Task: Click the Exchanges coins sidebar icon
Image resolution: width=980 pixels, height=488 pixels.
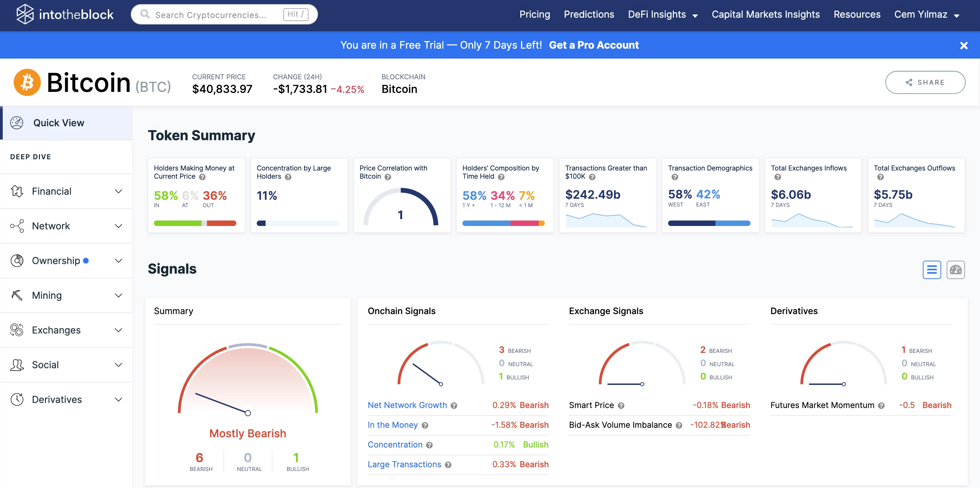Action: tap(17, 330)
